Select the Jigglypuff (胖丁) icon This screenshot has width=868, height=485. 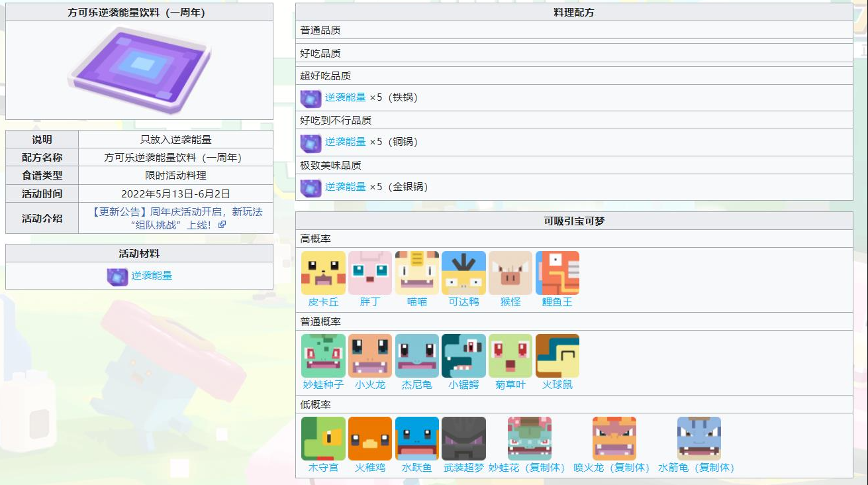(370, 273)
